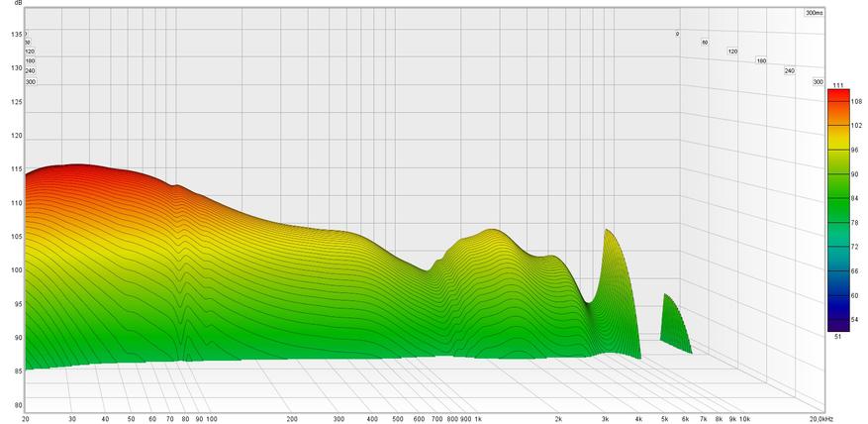Click the tall narrow peak near 3k
The image size is (868, 424).
click(608, 248)
